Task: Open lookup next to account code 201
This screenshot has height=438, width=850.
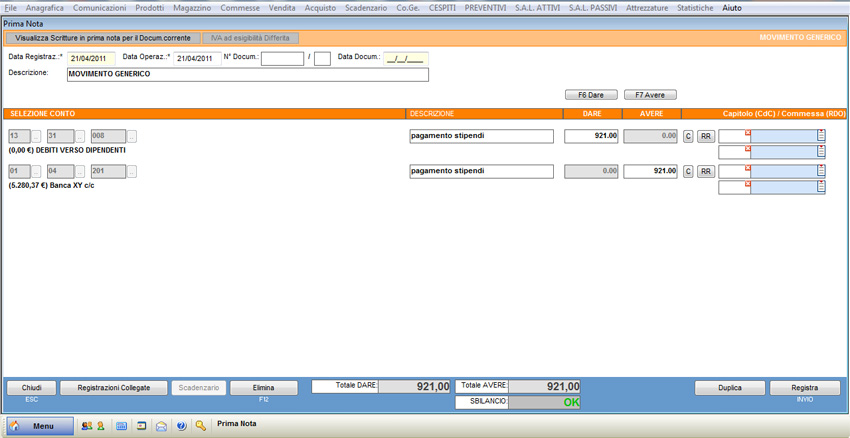Action: [132, 172]
